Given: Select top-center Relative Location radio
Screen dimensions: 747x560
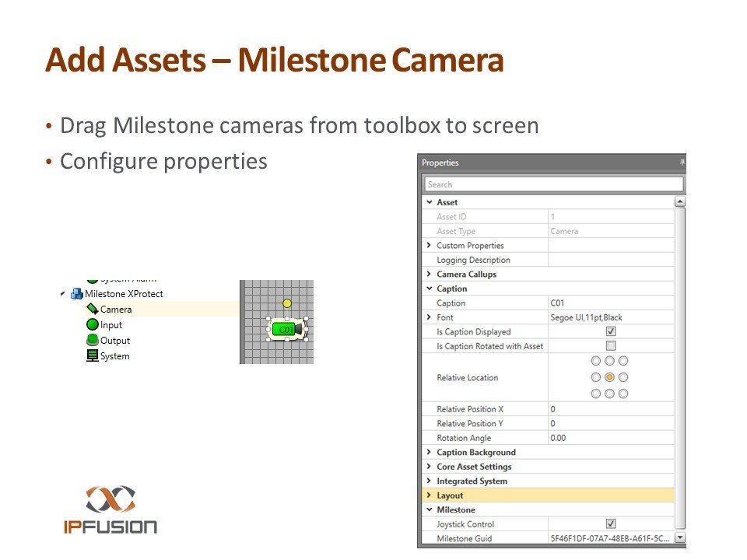Looking at the screenshot, I should point(609,361).
